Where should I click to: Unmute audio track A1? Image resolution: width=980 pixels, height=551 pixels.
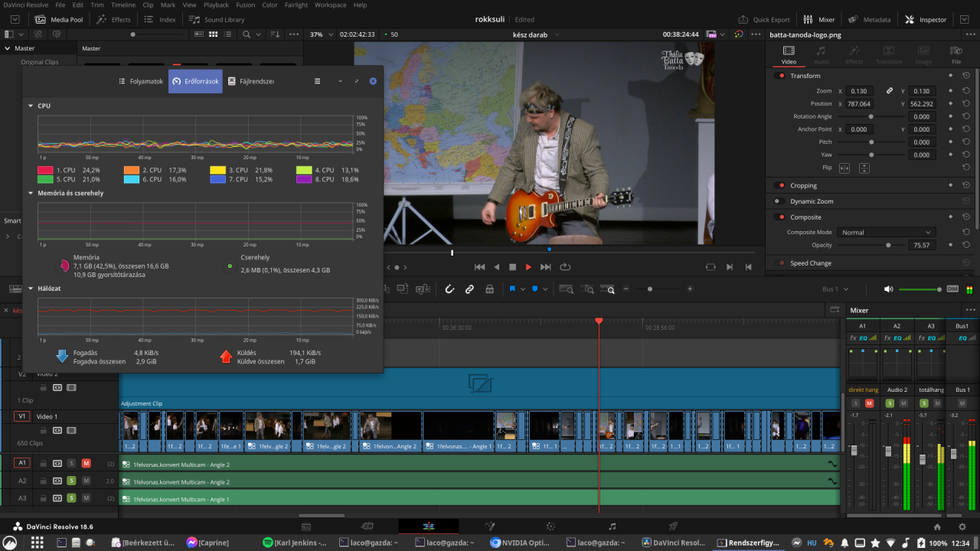(86, 463)
